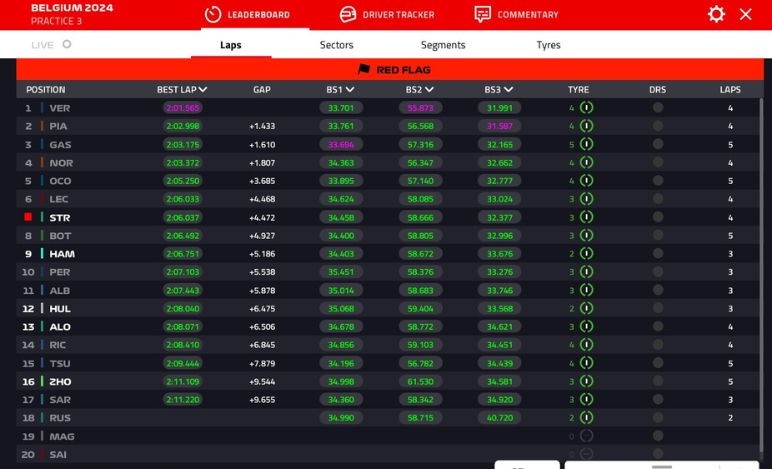Screen dimensions: 772x469
Task: Click the DRS indicator for PIA
Action: tap(657, 127)
